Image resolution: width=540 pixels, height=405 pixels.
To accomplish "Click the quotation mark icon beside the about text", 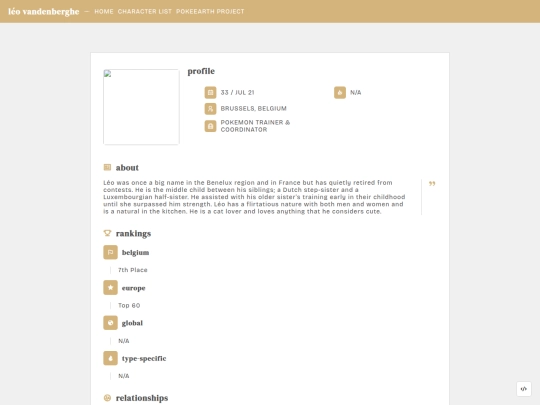I will (432, 184).
